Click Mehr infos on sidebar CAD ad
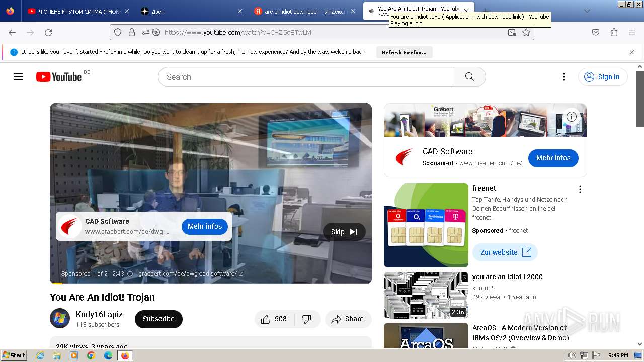This screenshot has height=362, width=644. coord(553,158)
